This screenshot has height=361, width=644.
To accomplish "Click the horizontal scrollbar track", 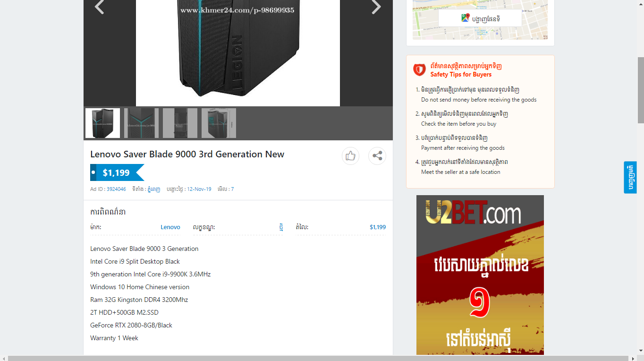I will 318,358.
